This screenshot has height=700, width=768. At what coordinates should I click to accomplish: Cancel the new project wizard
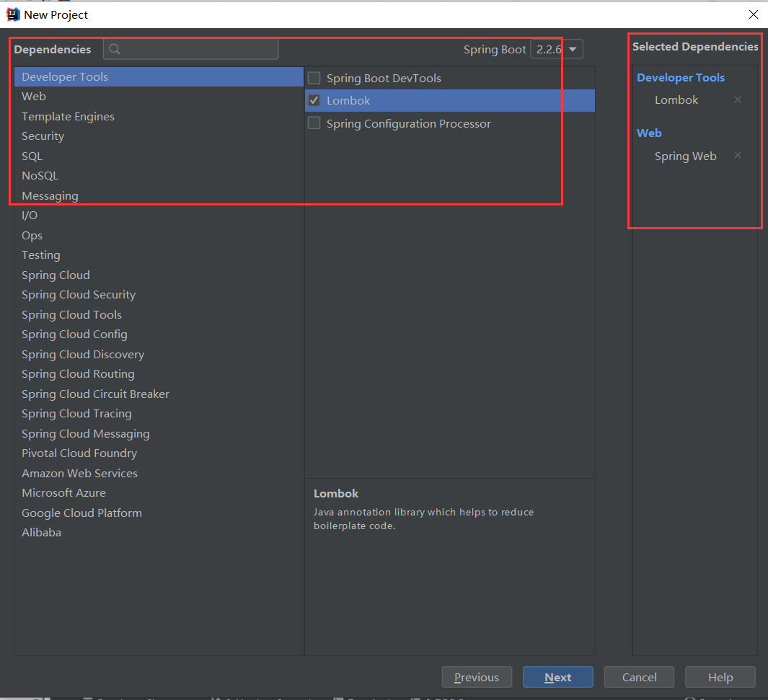(x=639, y=677)
